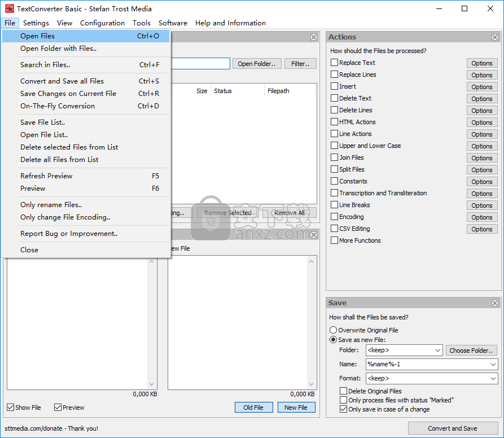Choose Open Files from File menu
Viewport: 504px width, 438px height.
pyautogui.click(x=86, y=36)
